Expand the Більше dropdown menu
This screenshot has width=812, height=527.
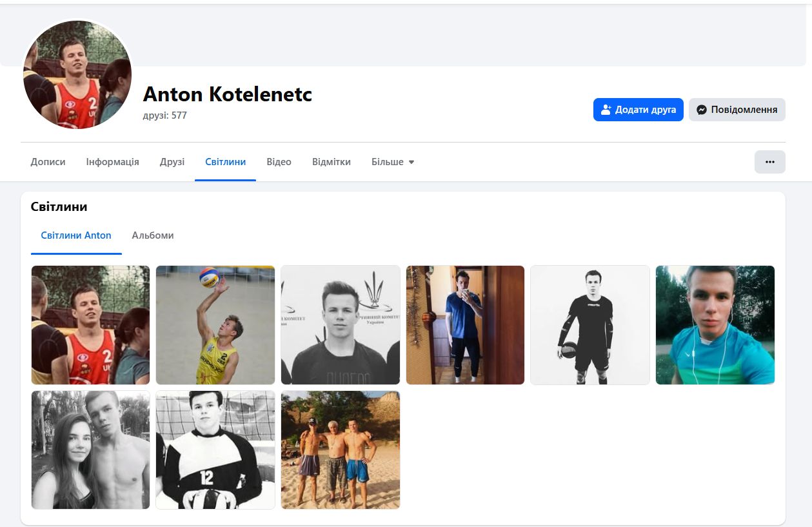393,162
